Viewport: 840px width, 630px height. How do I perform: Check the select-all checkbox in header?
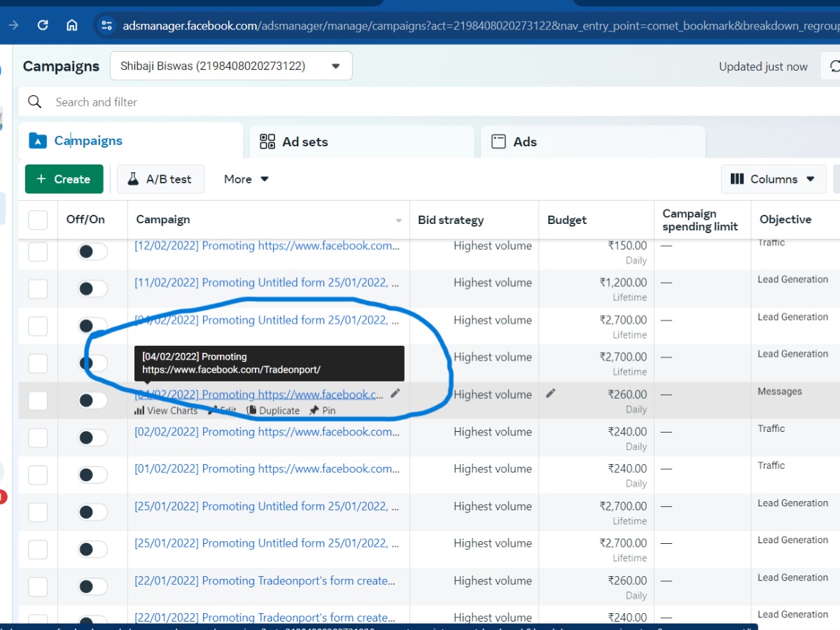click(x=38, y=220)
